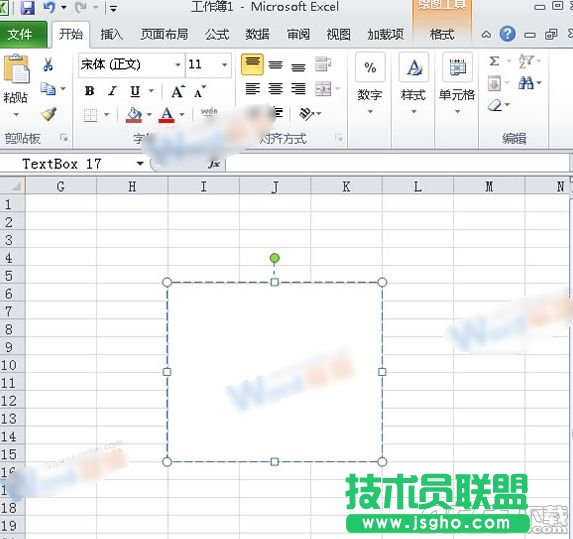Click the Format Painter brush icon

click(49, 114)
